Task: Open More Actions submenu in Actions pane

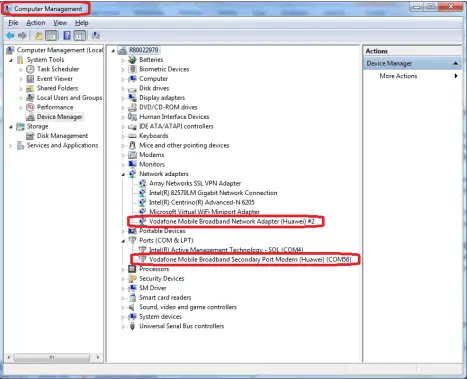Action: (x=398, y=76)
